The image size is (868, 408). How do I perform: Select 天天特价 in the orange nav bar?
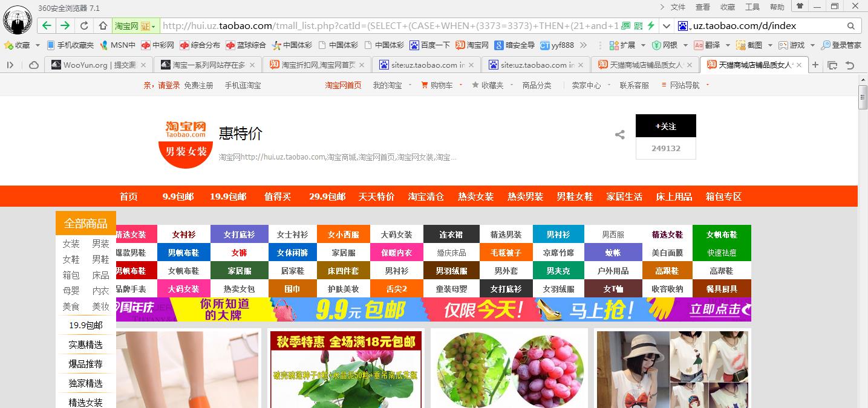click(x=376, y=196)
